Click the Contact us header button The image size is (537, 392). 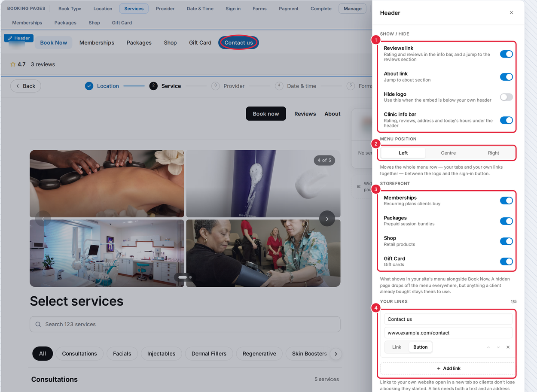point(238,43)
